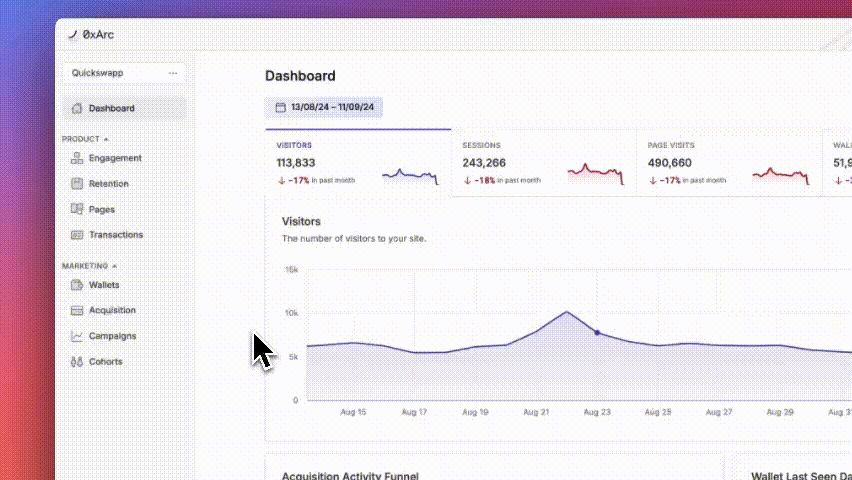The image size is (852, 480).
Task: Click the Aug 23 axis label
Action: 597,412
